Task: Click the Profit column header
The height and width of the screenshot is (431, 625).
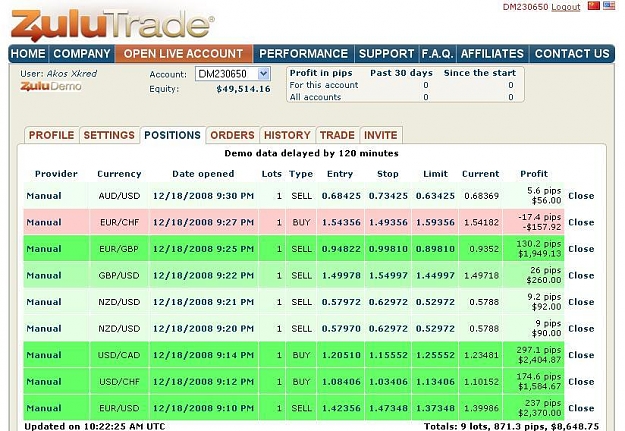Action: click(x=534, y=174)
